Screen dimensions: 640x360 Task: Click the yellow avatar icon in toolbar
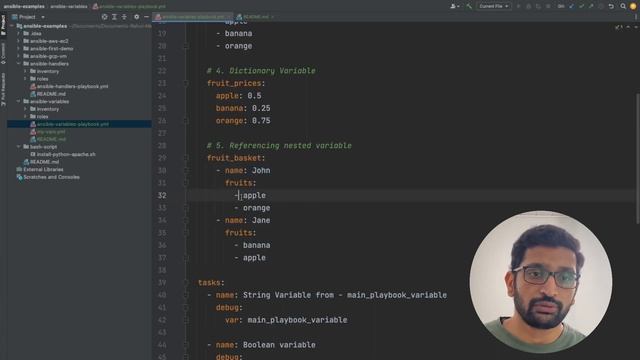[633, 6]
